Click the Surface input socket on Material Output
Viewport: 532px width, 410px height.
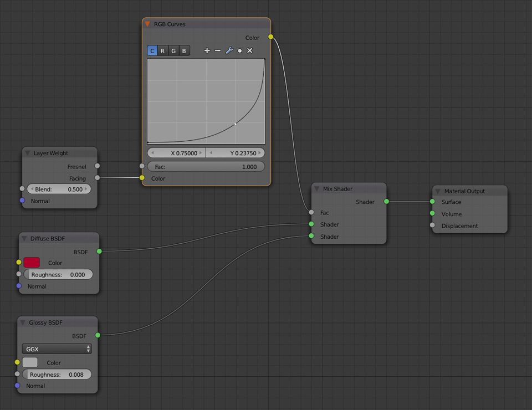[x=432, y=202]
